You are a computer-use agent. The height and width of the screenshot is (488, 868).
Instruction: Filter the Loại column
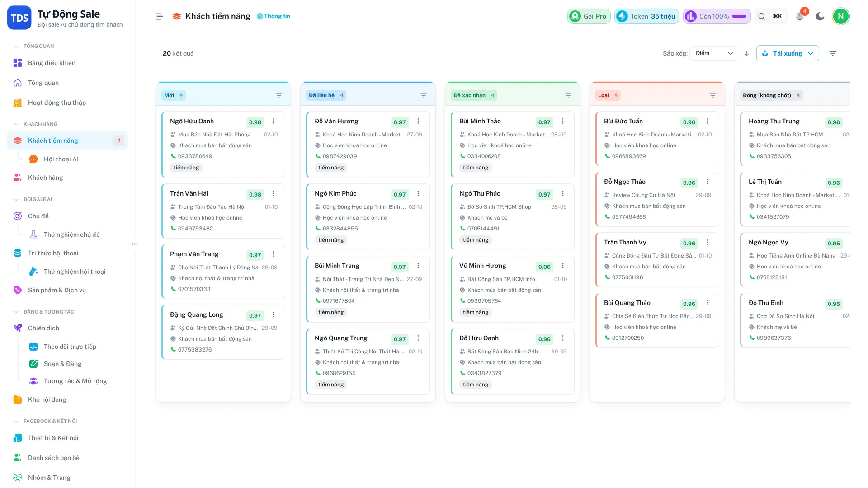[713, 95]
